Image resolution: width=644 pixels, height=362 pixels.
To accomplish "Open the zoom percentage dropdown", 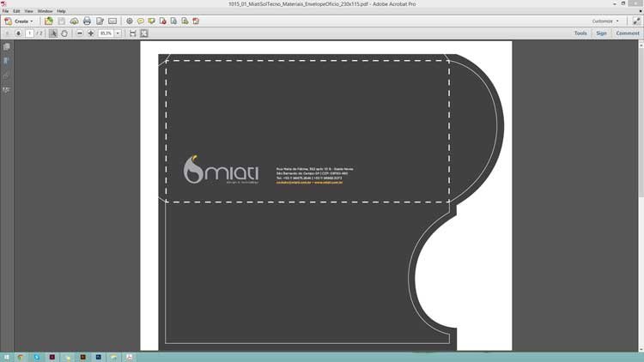I will click(x=118, y=33).
